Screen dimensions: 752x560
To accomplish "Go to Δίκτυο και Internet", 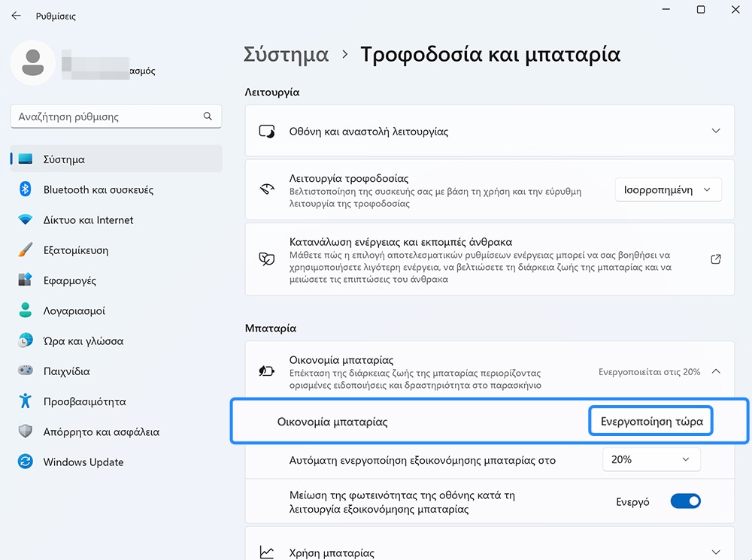I will (x=116, y=219).
